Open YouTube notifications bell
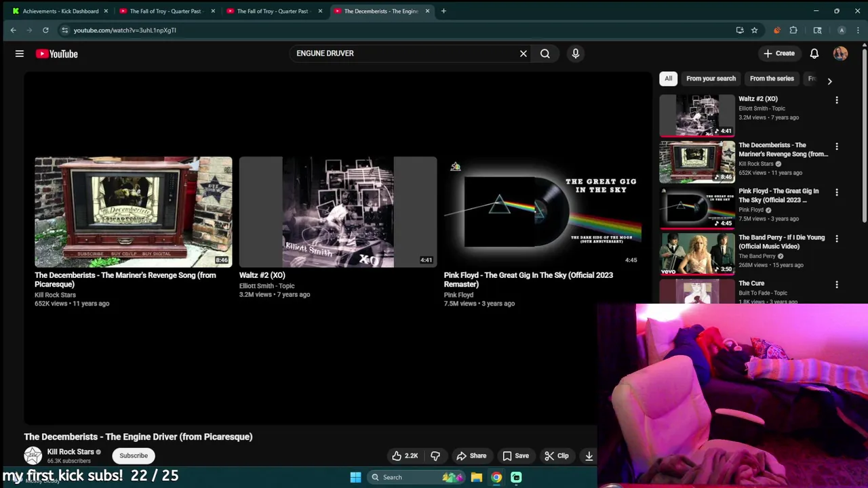868x488 pixels. click(x=814, y=54)
